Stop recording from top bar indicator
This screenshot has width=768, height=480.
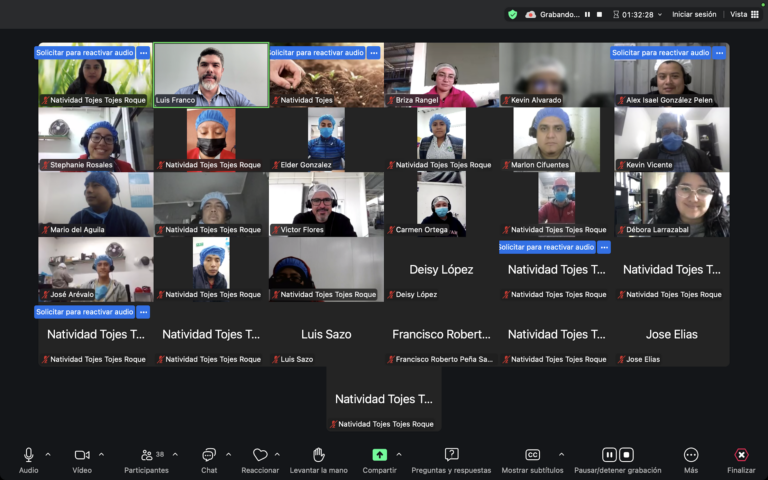[599, 15]
